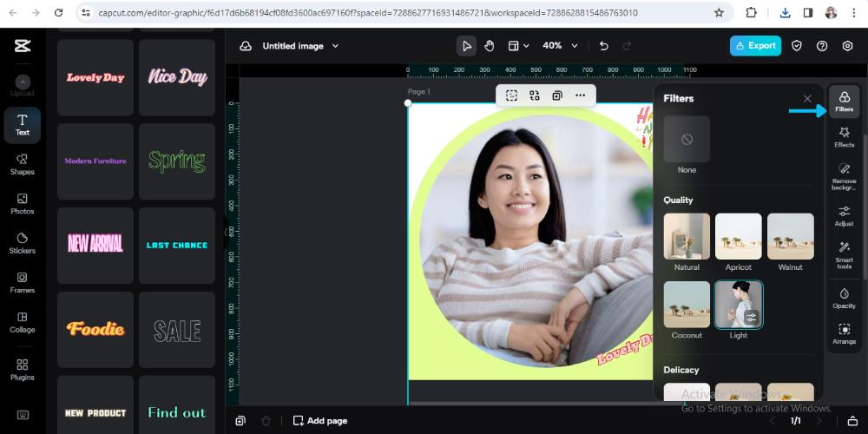Click the replace icon in floating toolbar

(534, 95)
